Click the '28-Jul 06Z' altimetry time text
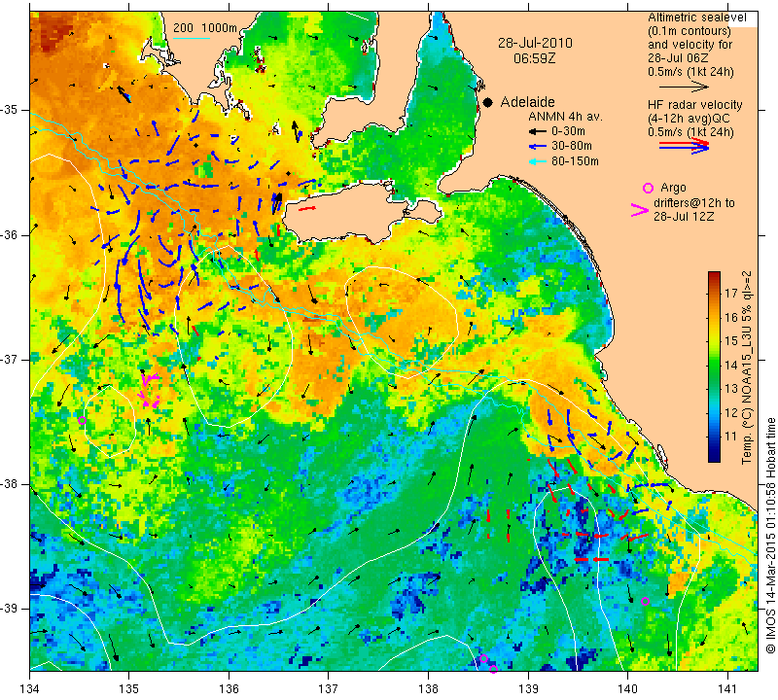This screenshot has height=700, width=778. click(677, 58)
